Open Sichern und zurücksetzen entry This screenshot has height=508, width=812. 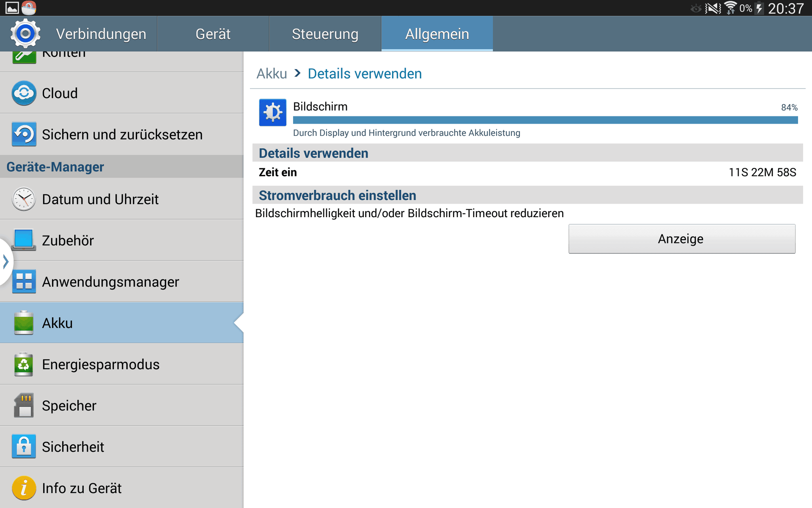pyautogui.click(x=122, y=134)
